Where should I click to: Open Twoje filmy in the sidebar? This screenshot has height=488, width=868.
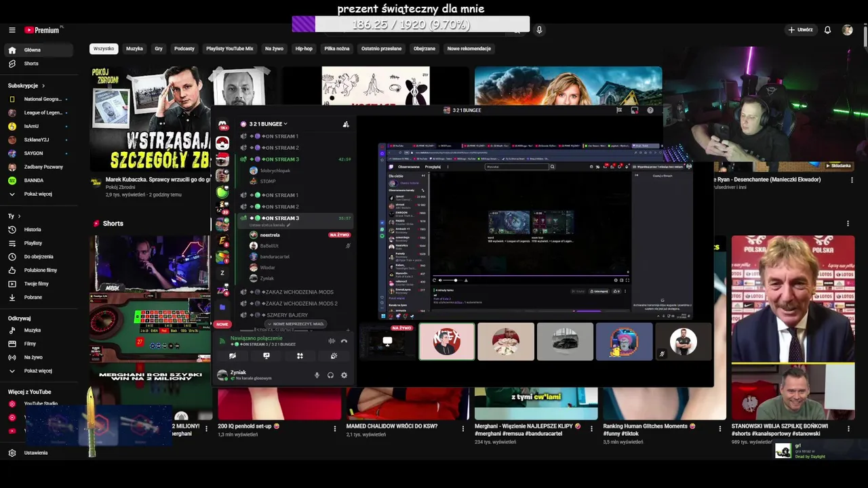coord(39,284)
